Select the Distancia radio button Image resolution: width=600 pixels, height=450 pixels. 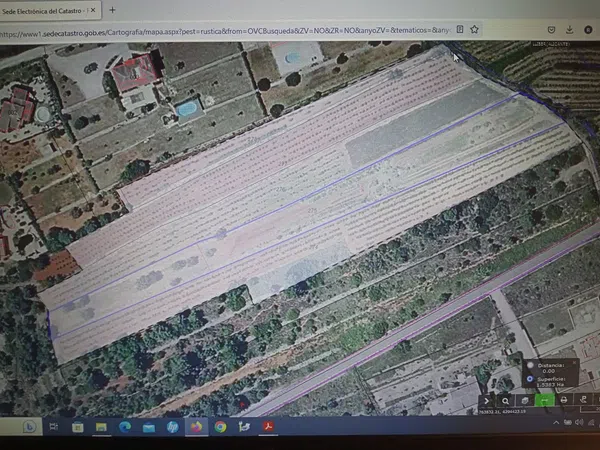click(530, 363)
